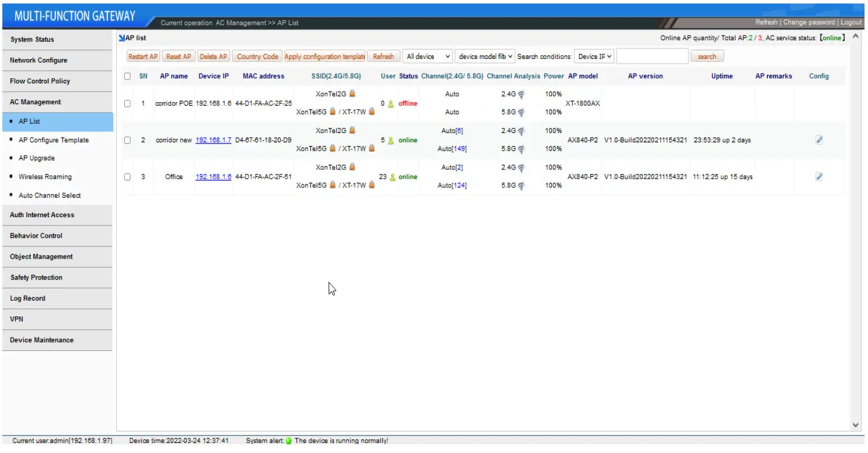Open Auto Channel Select page

click(50, 196)
